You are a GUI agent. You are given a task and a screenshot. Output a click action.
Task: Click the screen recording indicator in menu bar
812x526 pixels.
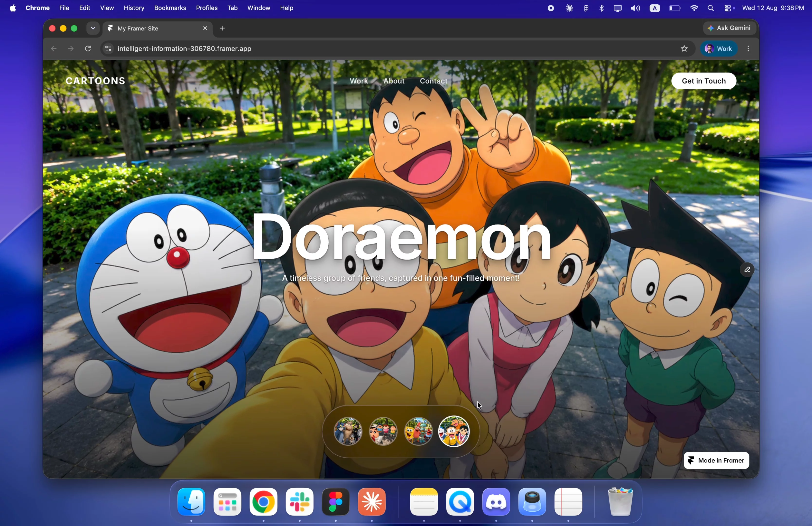pyautogui.click(x=551, y=8)
